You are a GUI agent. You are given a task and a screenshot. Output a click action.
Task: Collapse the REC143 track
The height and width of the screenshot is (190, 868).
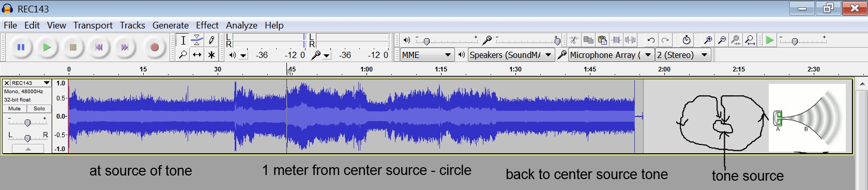coord(28,149)
